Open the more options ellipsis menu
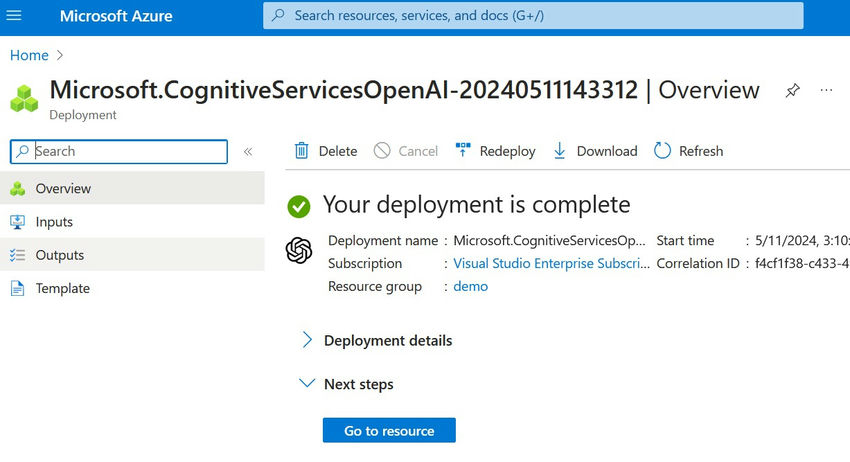850x462 pixels. [x=826, y=90]
